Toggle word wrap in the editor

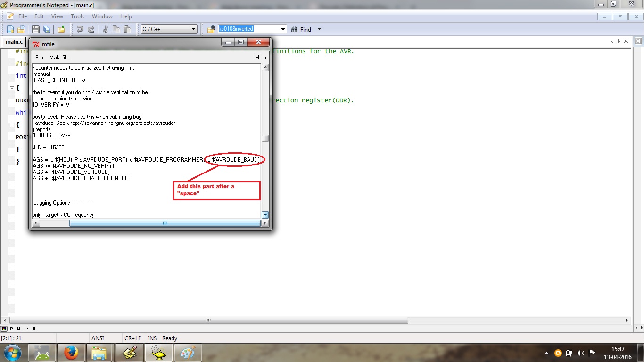coord(11,329)
